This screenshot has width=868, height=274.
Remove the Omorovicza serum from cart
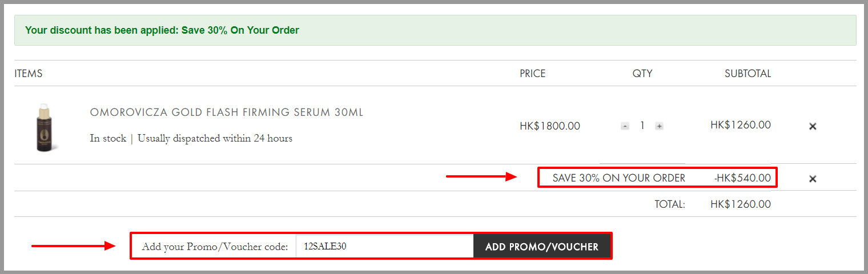813,126
